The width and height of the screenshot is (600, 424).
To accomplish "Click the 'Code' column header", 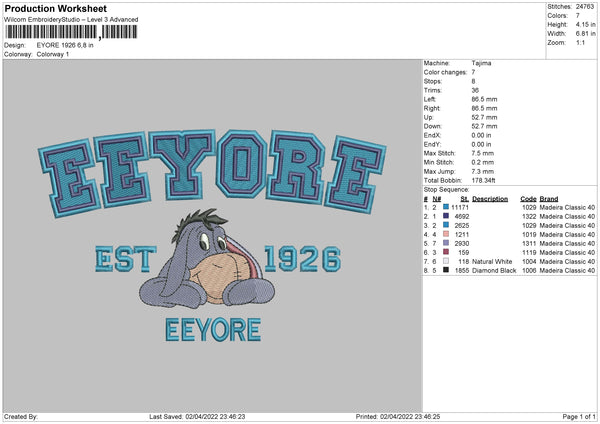I will [x=528, y=199].
